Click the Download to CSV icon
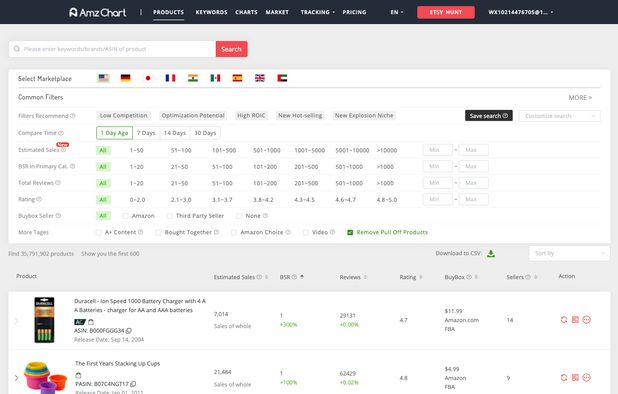This screenshot has height=394, width=618. tap(491, 253)
